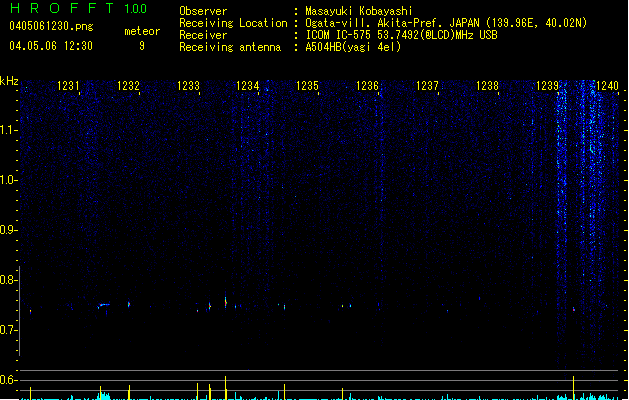Click the tall yellow power spike after 1239
This screenshot has width=629, height=400.
click(x=573, y=387)
